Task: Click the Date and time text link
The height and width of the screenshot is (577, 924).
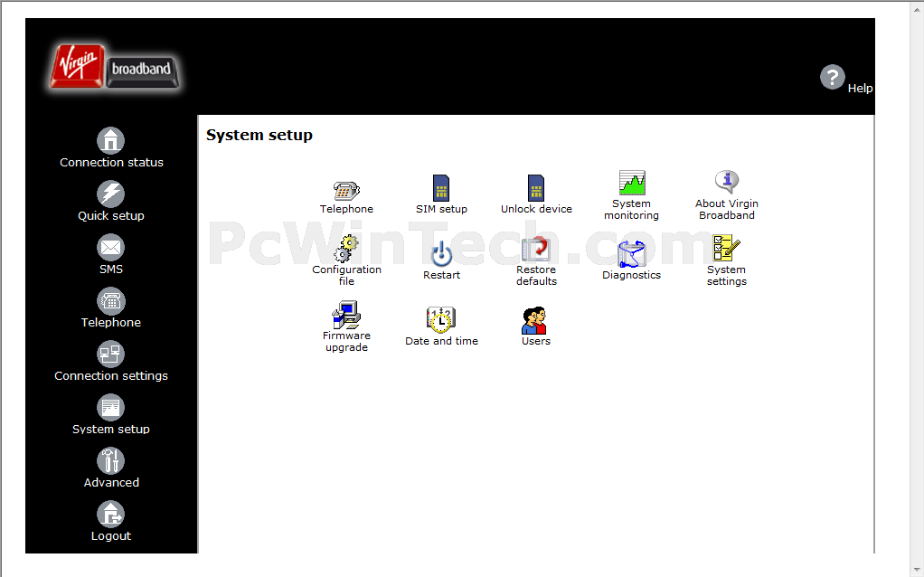Action: [x=441, y=341]
